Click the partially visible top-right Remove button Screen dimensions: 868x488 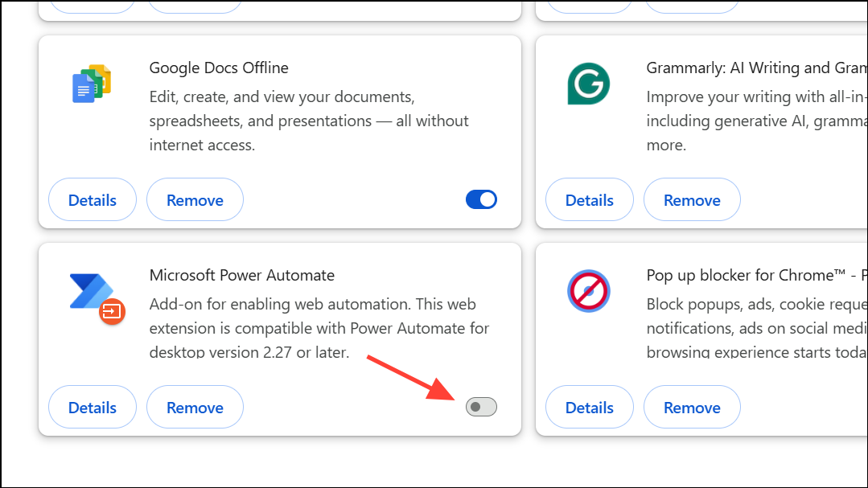click(692, 4)
